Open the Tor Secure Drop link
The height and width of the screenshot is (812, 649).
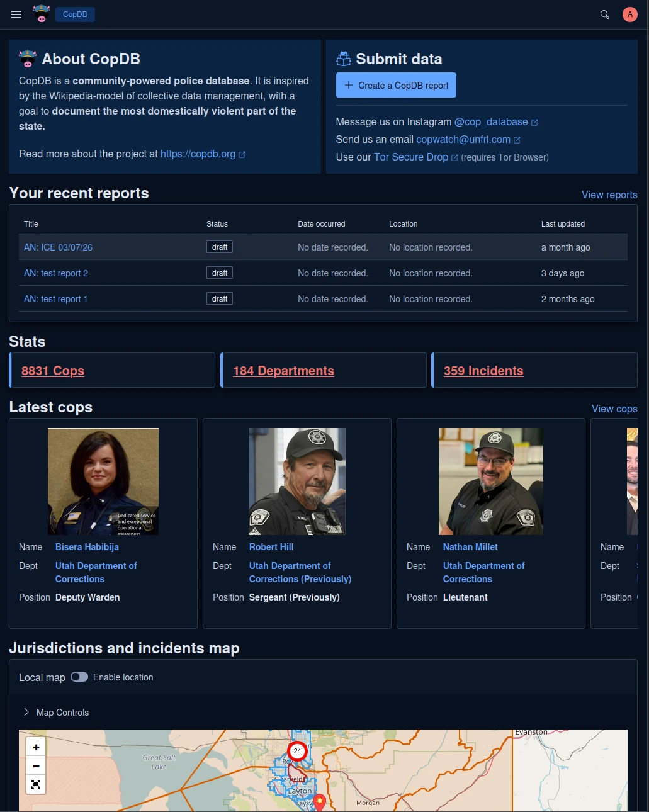point(411,157)
